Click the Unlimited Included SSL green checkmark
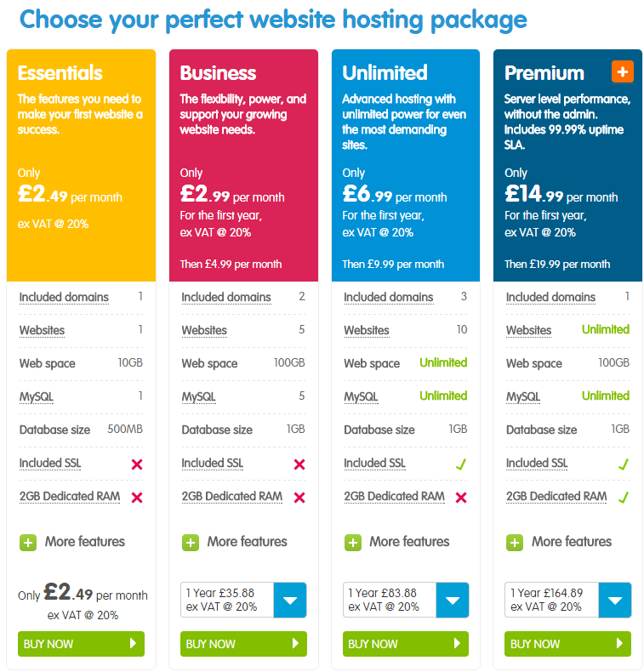Viewport: 644px width, 672px height. pyautogui.click(x=461, y=464)
